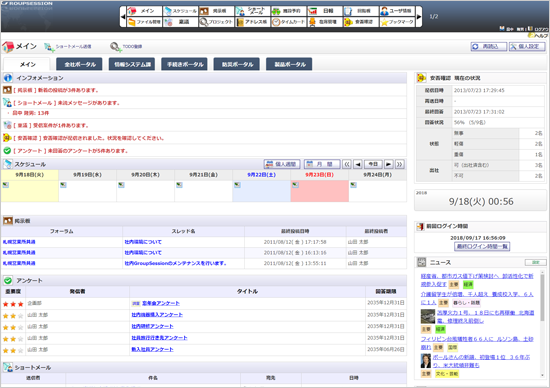Viewport: 550px width, 388px height.
Task: Click the 再読込 reload button
Action: 489,47
